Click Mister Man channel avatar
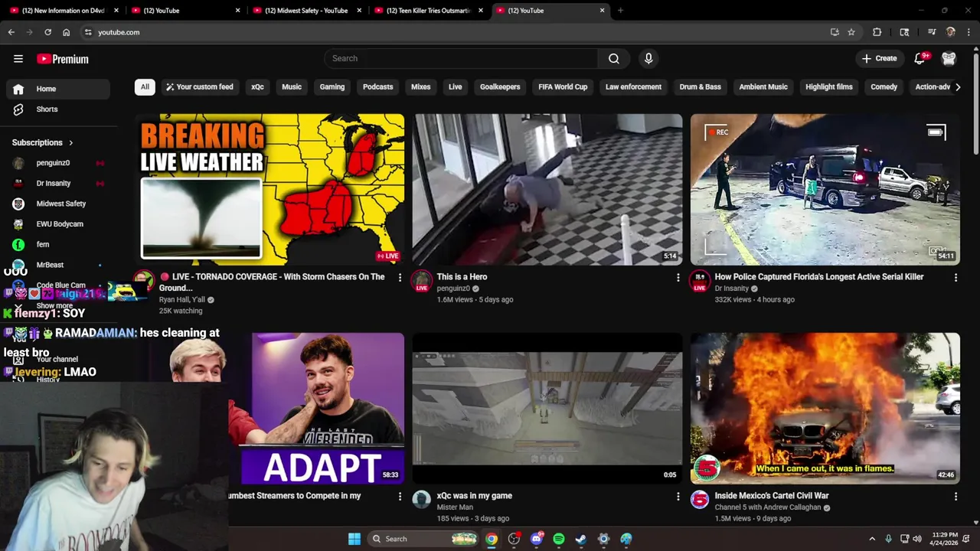This screenshot has width=980, height=551. [x=422, y=500]
